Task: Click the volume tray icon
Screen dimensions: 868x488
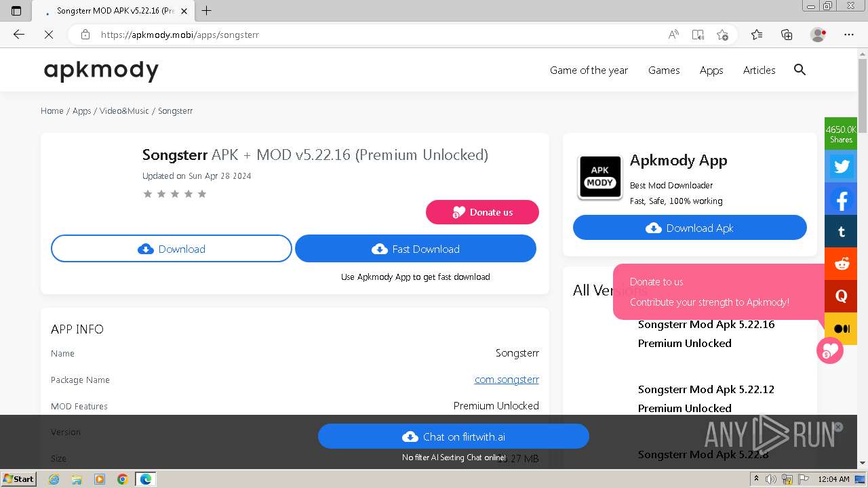Action: click(771, 479)
